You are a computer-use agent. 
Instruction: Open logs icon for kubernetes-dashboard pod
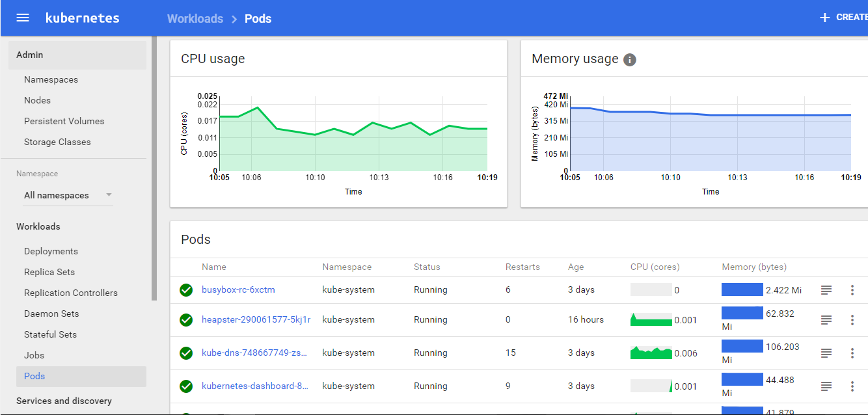pyautogui.click(x=826, y=386)
